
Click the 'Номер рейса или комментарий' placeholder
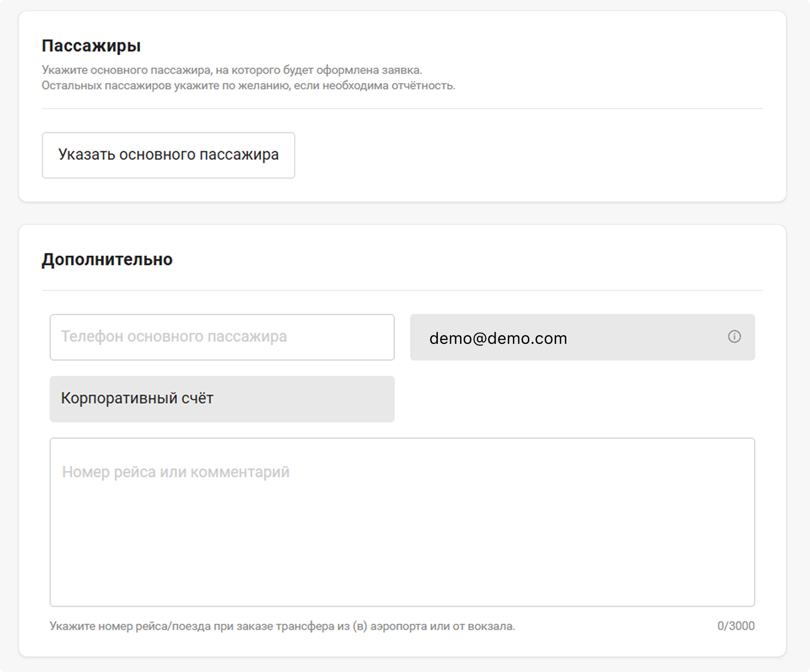pyautogui.click(x=175, y=472)
